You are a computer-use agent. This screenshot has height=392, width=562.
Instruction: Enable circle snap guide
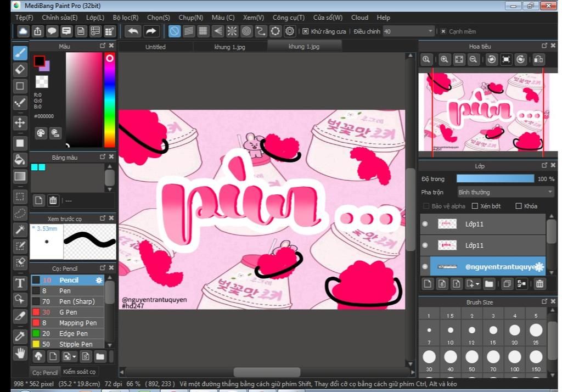point(246,31)
